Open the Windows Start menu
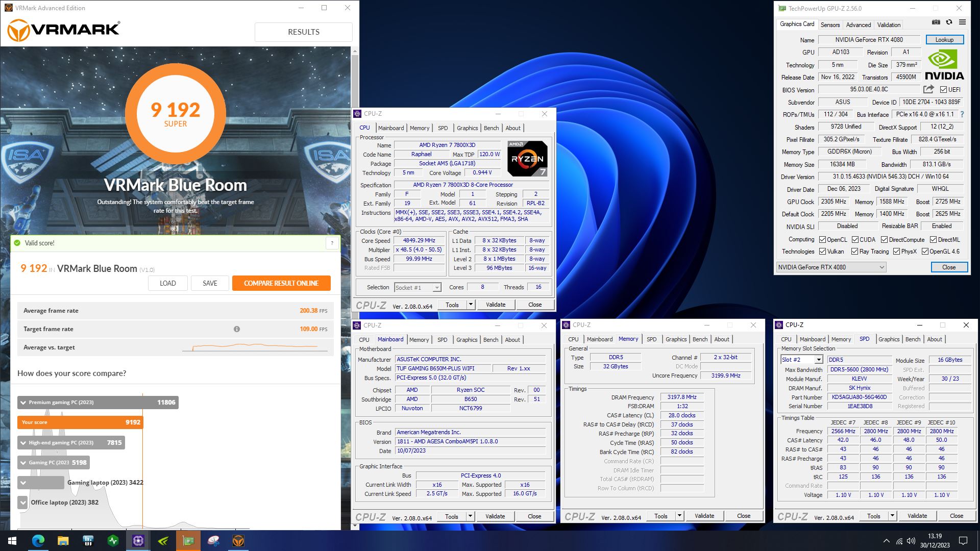Image resolution: width=980 pixels, height=551 pixels. (x=12, y=541)
